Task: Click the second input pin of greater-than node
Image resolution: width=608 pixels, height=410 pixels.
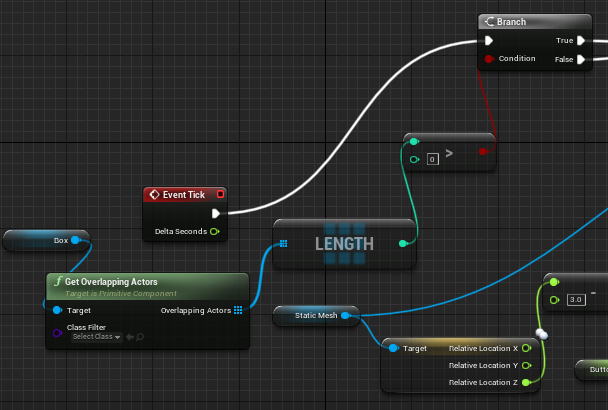Action: [414, 159]
